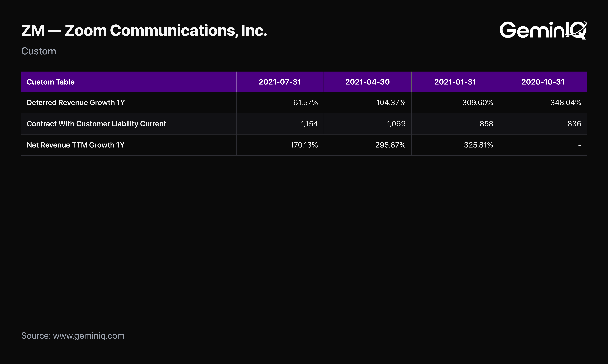
Task: Click the GeminIQ logo
Action: [543, 30]
